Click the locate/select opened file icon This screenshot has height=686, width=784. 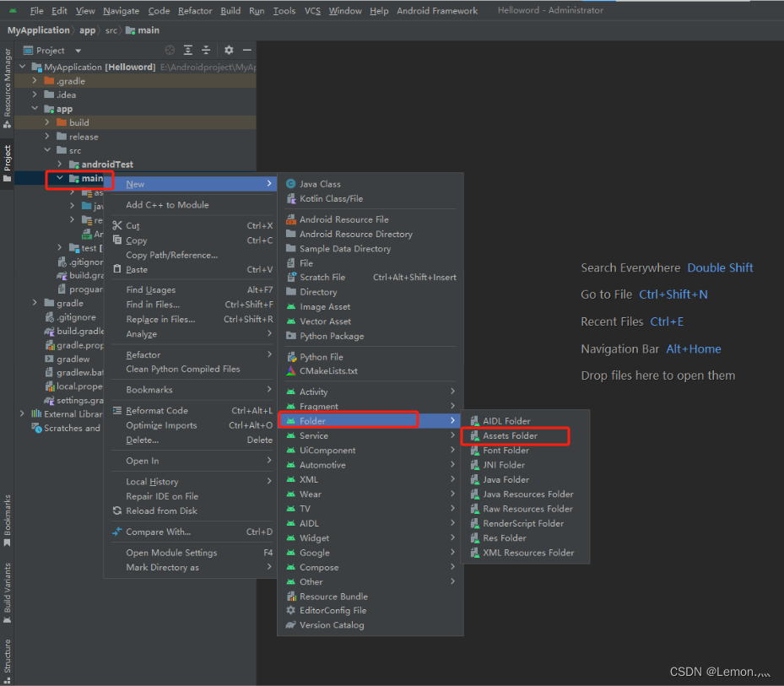[170, 50]
